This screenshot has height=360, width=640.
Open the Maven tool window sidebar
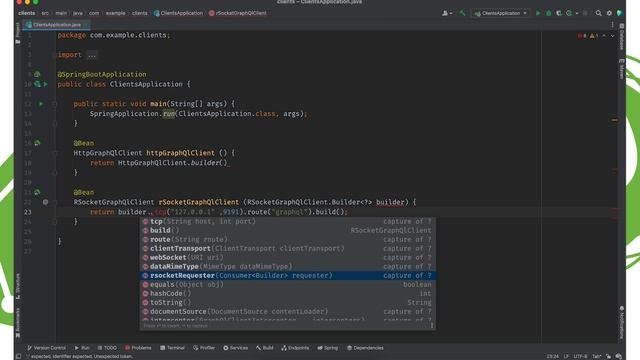(622, 69)
